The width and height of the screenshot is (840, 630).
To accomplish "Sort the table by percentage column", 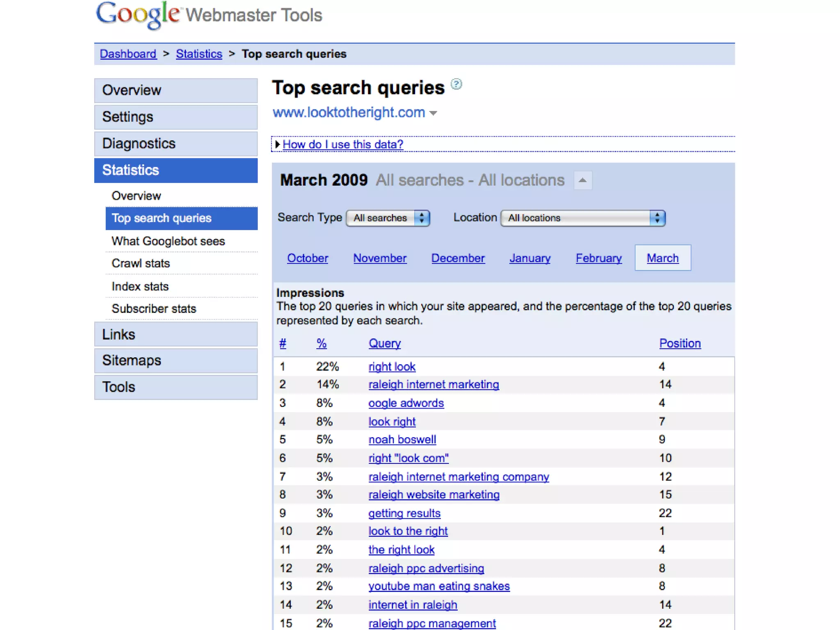I will (x=321, y=343).
